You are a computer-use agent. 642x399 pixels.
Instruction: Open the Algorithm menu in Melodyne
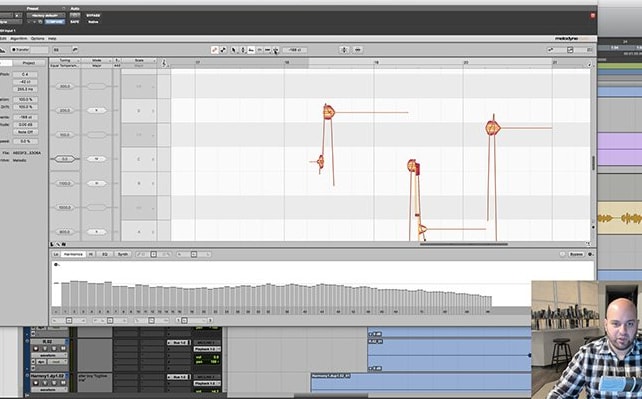coord(19,38)
